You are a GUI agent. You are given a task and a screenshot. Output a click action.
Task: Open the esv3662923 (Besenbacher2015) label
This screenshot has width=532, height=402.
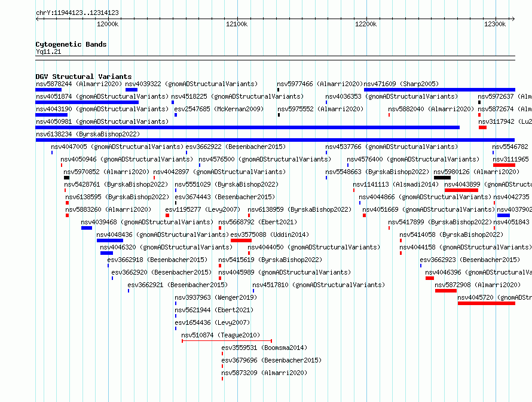coord(470,260)
